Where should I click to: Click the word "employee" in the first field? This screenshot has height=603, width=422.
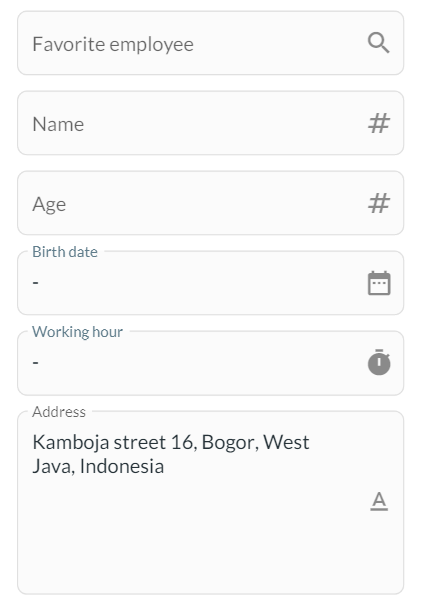[x=152, y=45]
